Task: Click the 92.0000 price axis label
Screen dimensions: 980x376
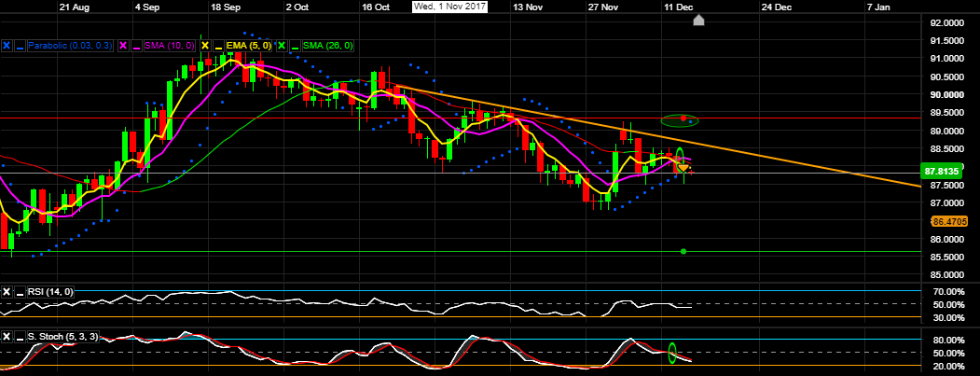Action: [946, 23]
